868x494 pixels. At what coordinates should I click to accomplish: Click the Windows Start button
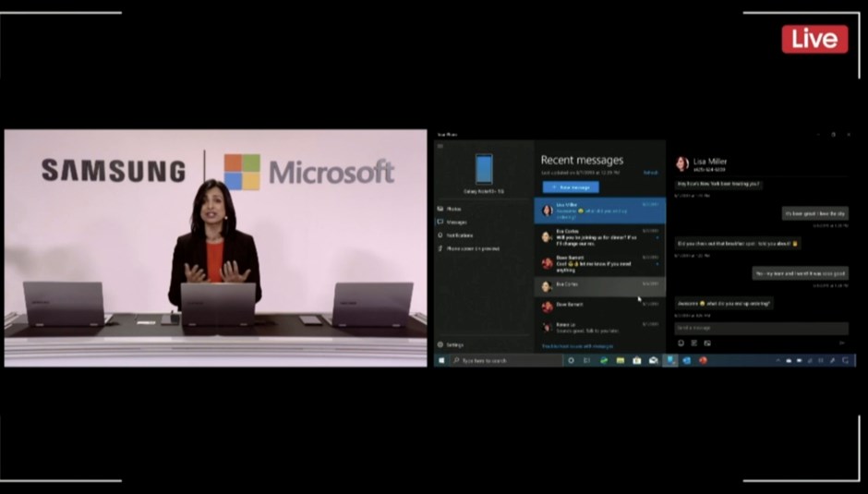point(441,360)
